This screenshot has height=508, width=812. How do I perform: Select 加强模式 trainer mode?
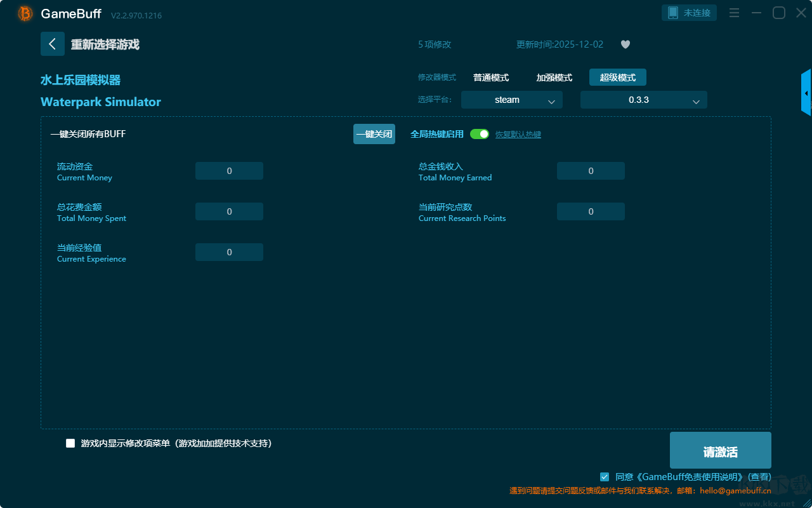554,77
